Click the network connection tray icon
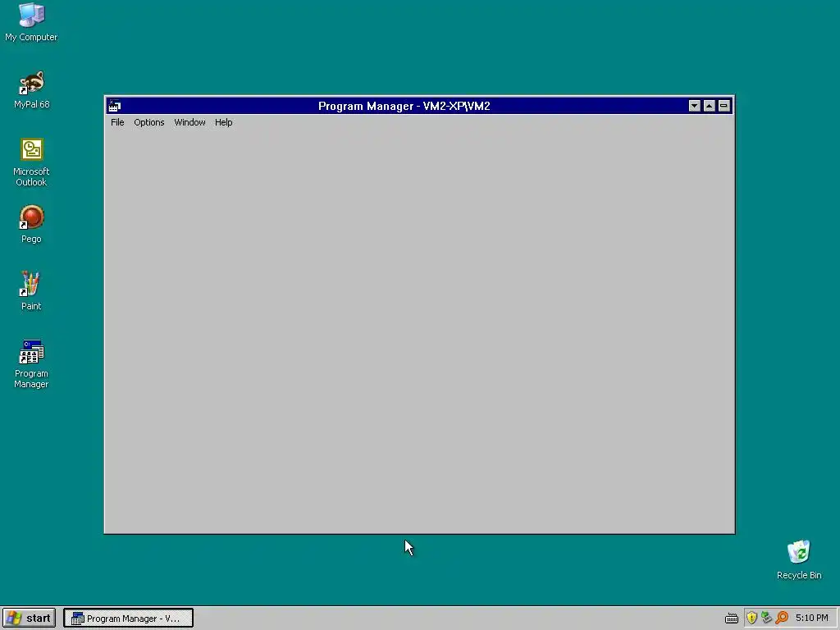Viewport: 840px width, 630px height. coord(767,619)
